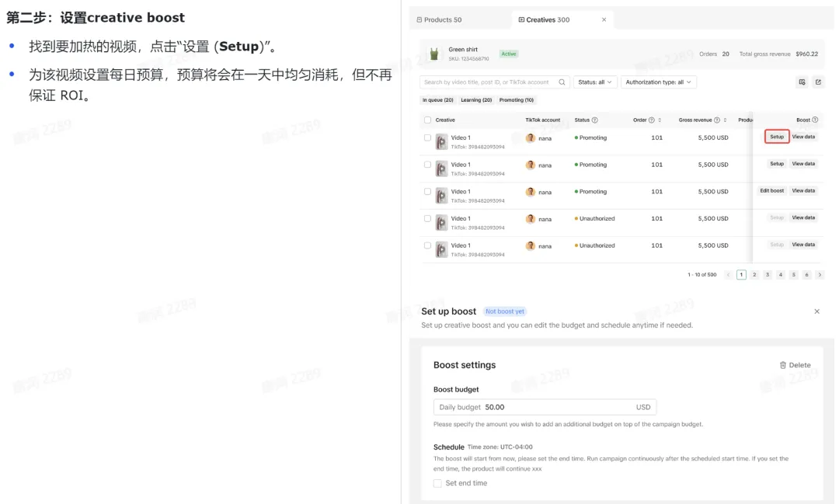
Task: Check the first Video 1 row checkbox
Action: click(427, 137)
